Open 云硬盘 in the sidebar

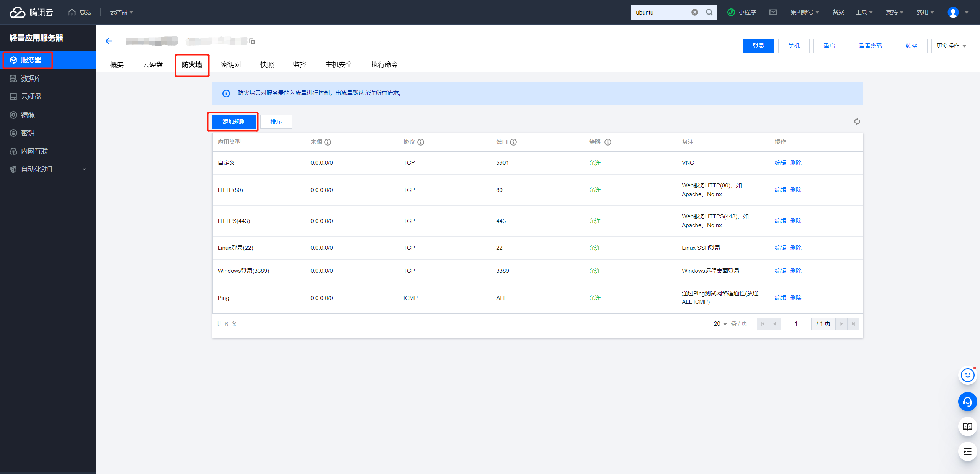point(48,97)
